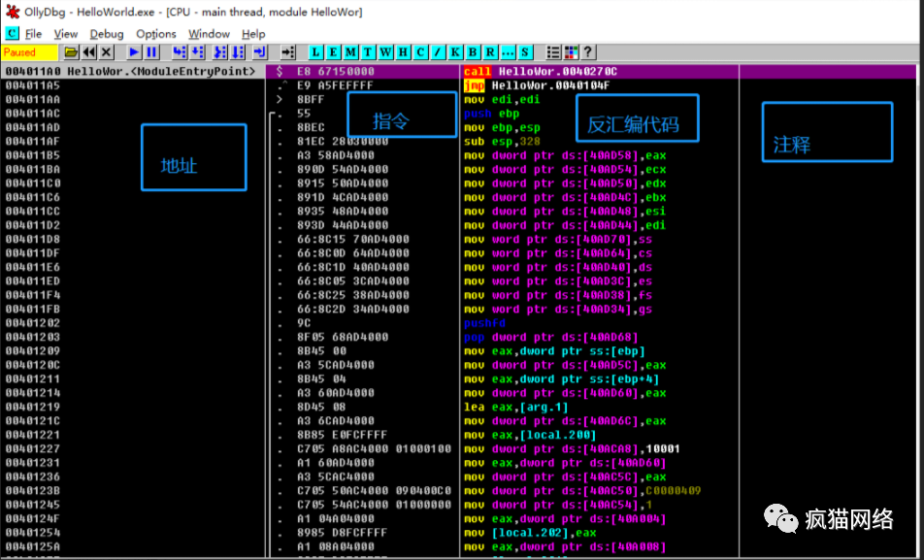Click the CPU window C icon in the menu bar
Screen dimensions: 924x560
[x=12, y=34]
